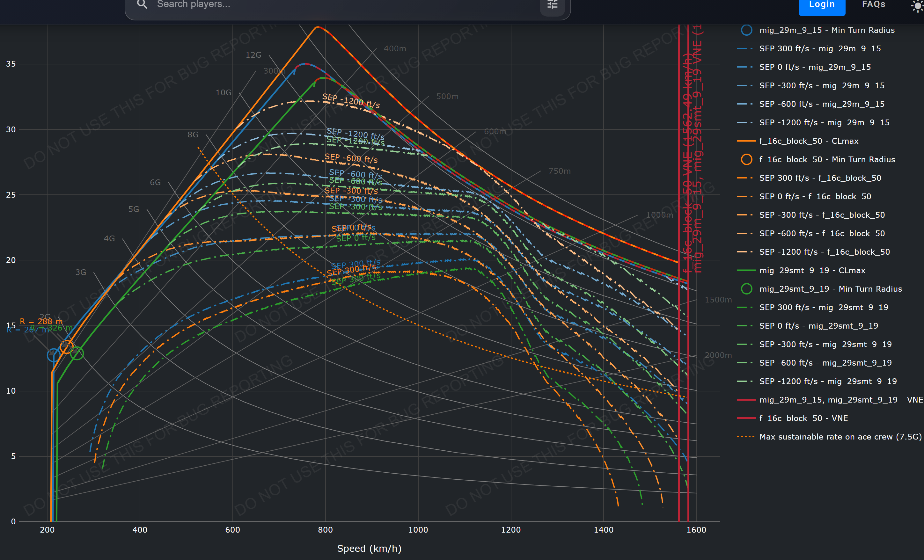The width and height of the screenshot is (924, 560).
Task: Click the orange f_16c_block_50 min radius circle
Action: tap(746, 159)
